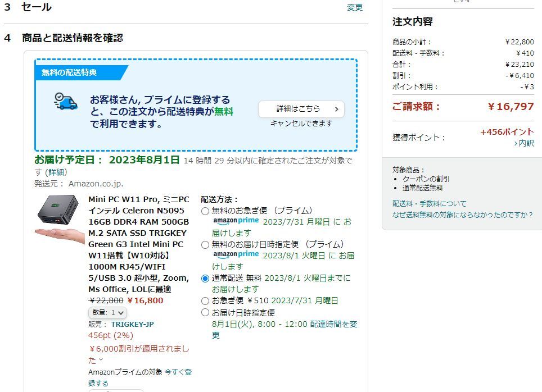Open the 数量 quantity dropdown

(x=107, y=312)
